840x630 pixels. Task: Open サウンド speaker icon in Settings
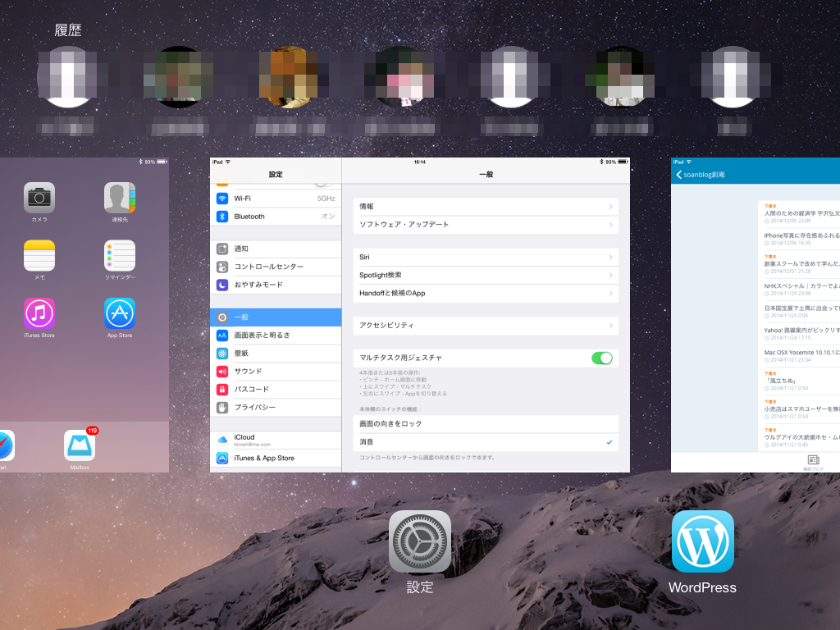point(222,372)
